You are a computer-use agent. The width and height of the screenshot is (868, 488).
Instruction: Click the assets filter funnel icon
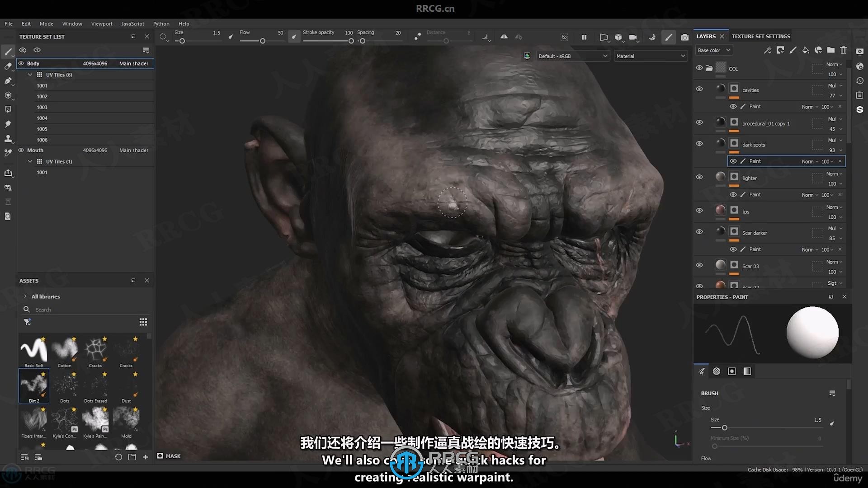click(x=27, y=322)
